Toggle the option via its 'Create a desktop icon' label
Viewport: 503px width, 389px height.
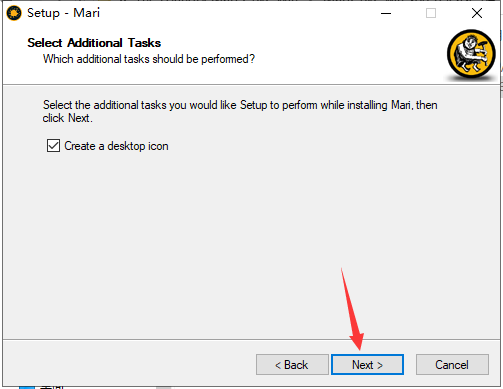[116, 146]
